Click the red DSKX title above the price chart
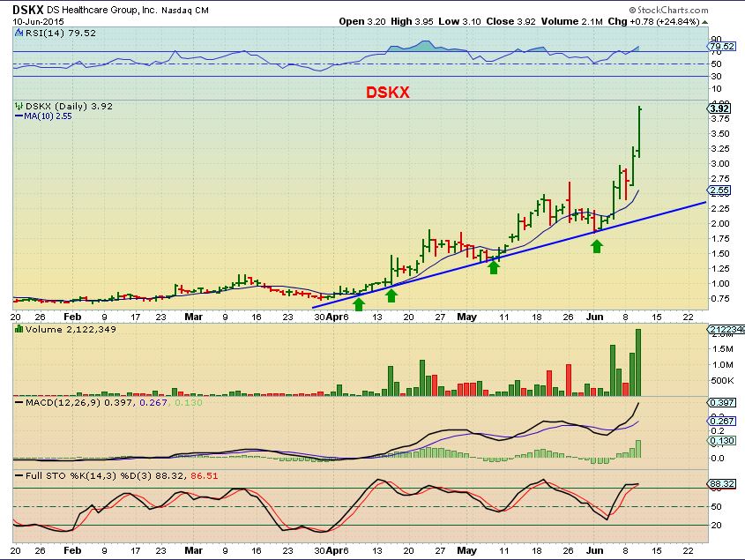The width and height of the screenshot is (745, 560). tap(387, 92)
